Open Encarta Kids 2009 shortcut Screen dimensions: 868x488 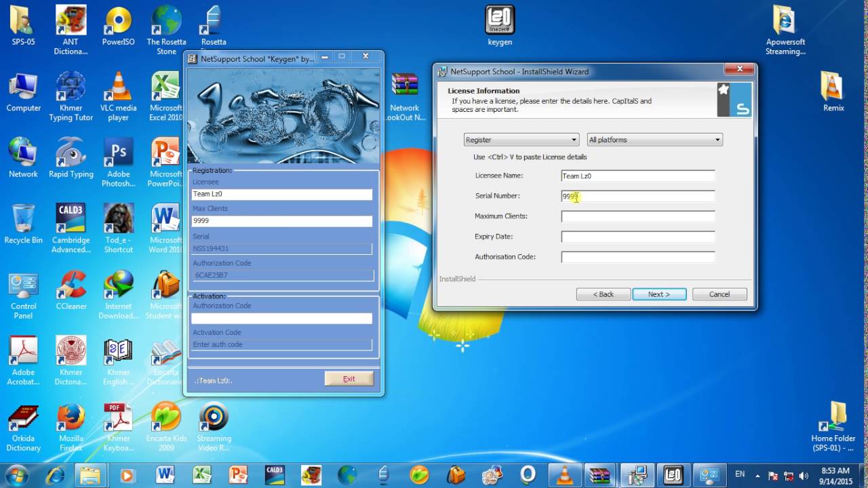[166, 427]
